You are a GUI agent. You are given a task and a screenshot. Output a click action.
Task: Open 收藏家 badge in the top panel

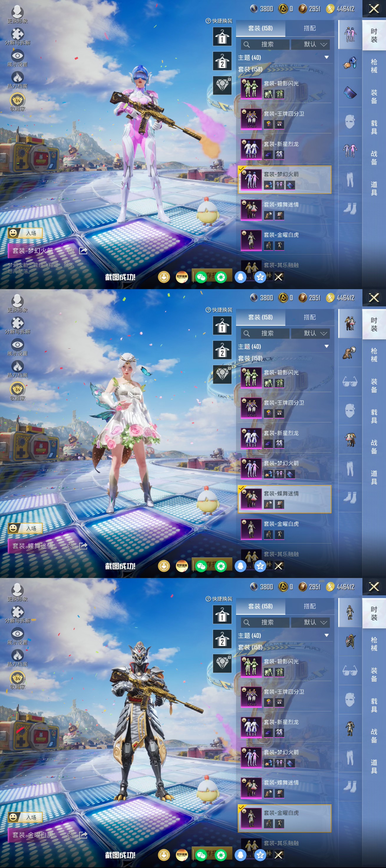17,102
